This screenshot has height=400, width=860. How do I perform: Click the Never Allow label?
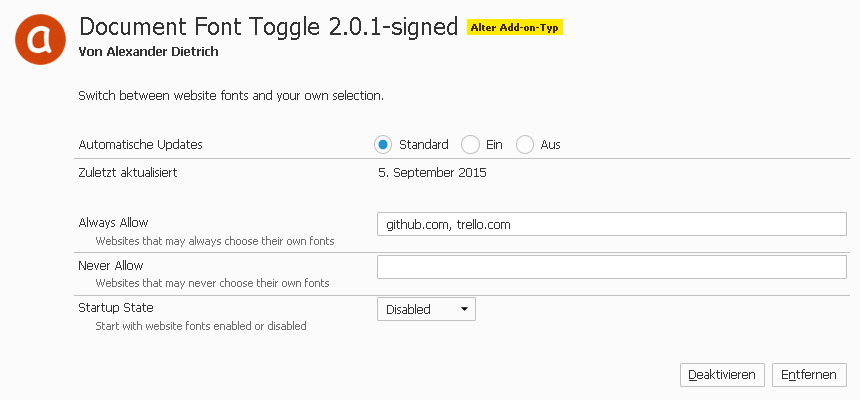[111, 266]
